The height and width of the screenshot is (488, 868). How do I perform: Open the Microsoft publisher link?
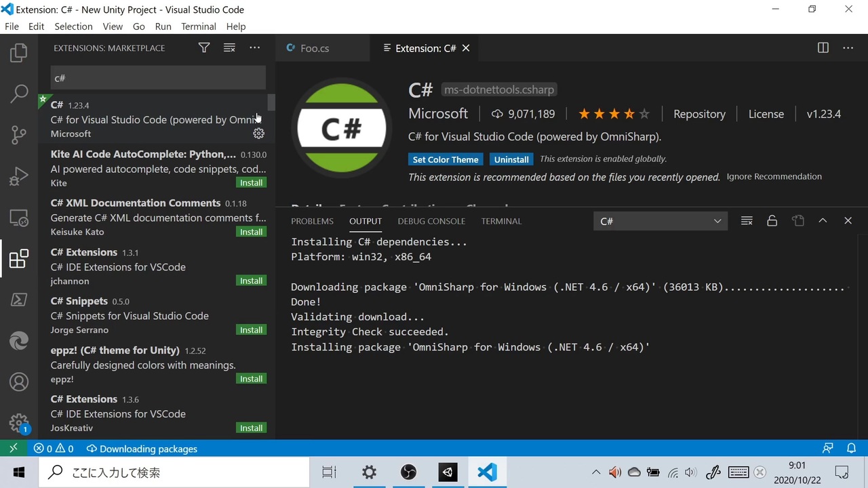pyautogui.click(x=438, y=114)
